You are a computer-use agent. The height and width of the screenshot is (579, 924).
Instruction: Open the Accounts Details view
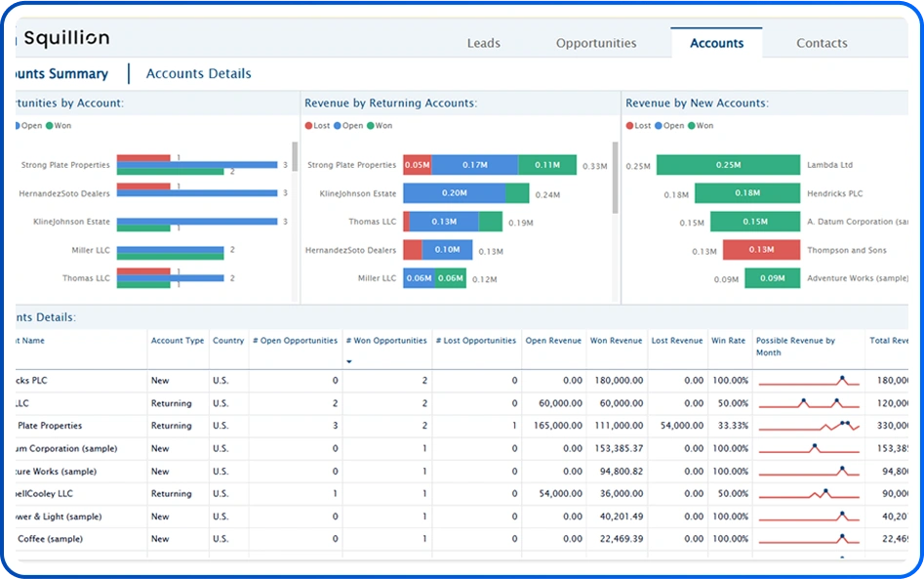(x=198, y=73)
